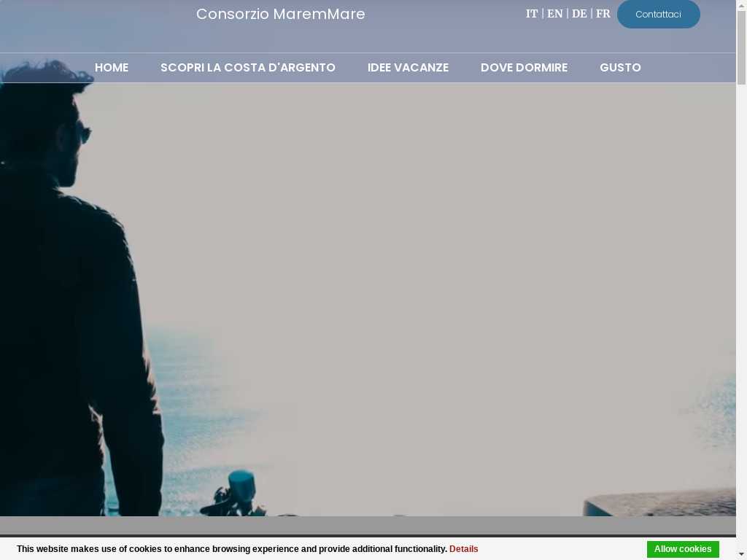The width and height of the screenshot is (747, 560).
Task: Open the GUSTO menu item
Action: coord(620,68)
